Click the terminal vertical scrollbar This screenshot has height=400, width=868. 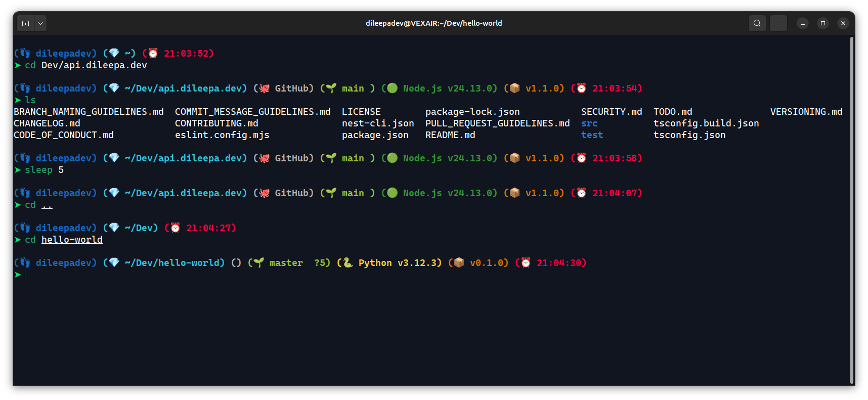[852, 210]
